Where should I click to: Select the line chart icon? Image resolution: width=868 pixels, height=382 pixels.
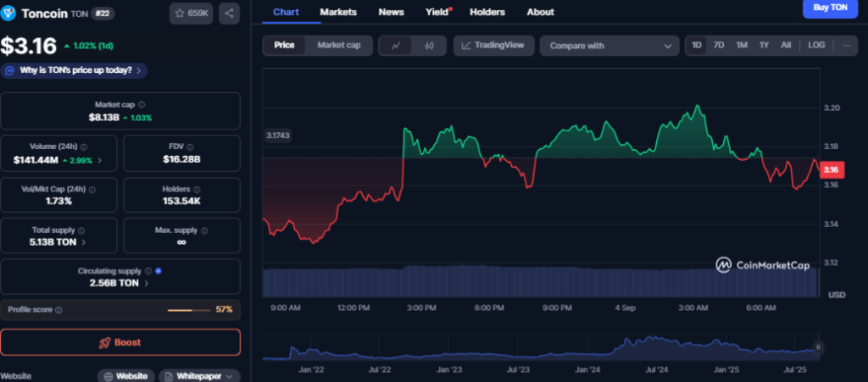396,46
